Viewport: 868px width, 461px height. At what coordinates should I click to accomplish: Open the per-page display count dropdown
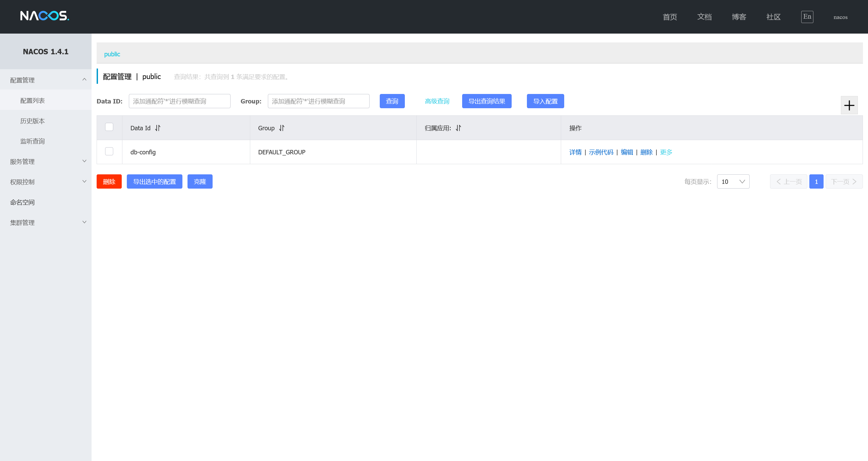(733, 181)
